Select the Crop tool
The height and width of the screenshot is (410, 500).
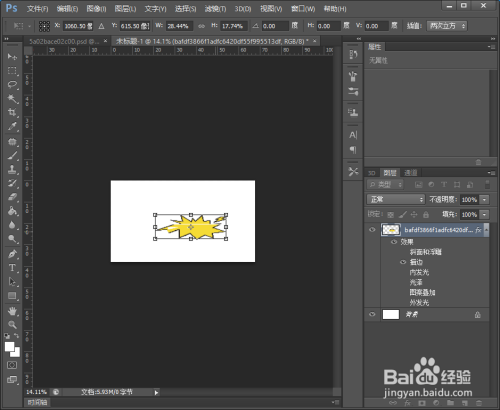click(x=12, y=112)
